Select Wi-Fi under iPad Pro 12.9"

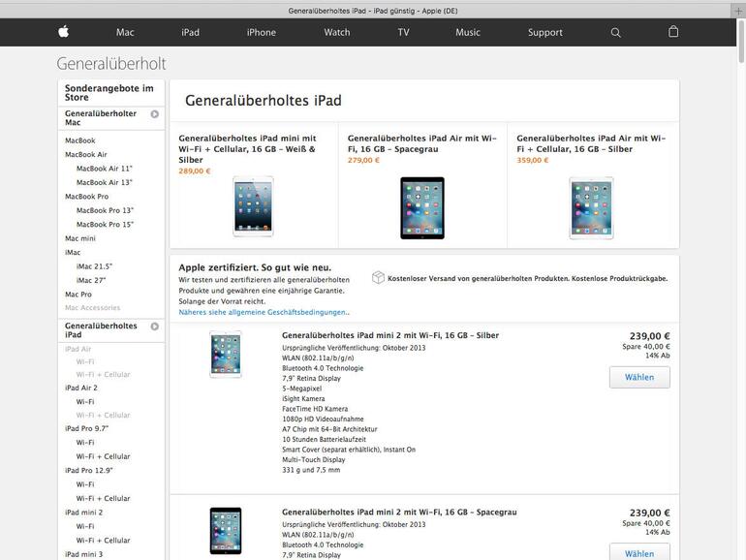coord(85,484)
